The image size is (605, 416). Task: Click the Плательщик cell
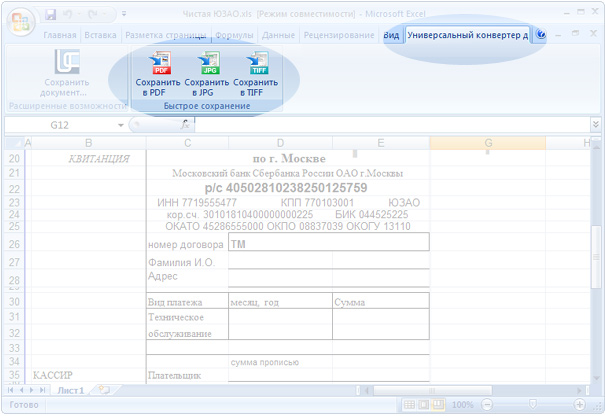[x=188, y=375]
